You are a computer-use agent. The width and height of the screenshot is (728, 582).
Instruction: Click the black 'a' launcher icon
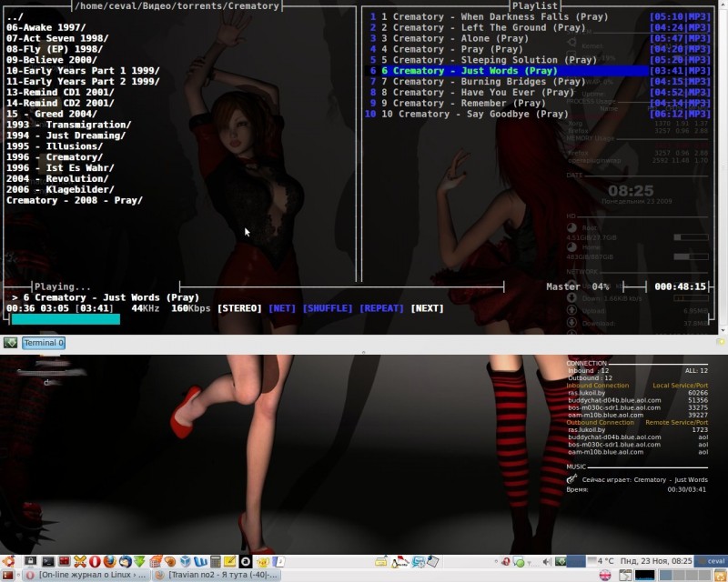tap(246, 562)
